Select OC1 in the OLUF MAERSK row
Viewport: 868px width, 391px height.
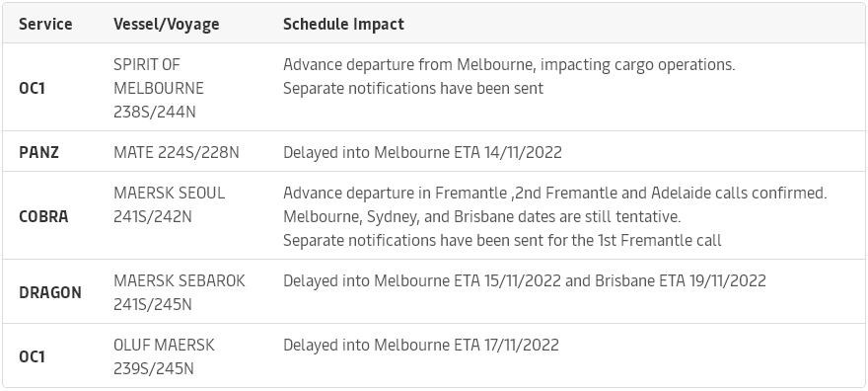click(32, 356)
